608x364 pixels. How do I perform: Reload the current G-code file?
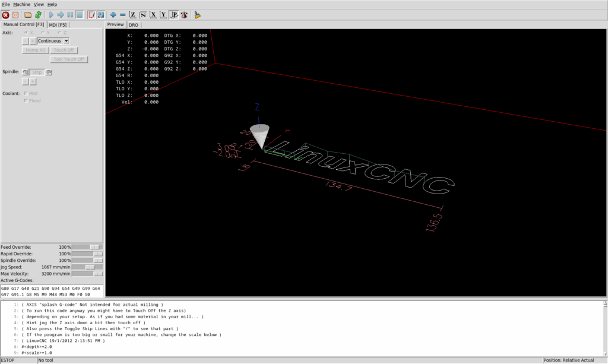click(x=38, y=14)
